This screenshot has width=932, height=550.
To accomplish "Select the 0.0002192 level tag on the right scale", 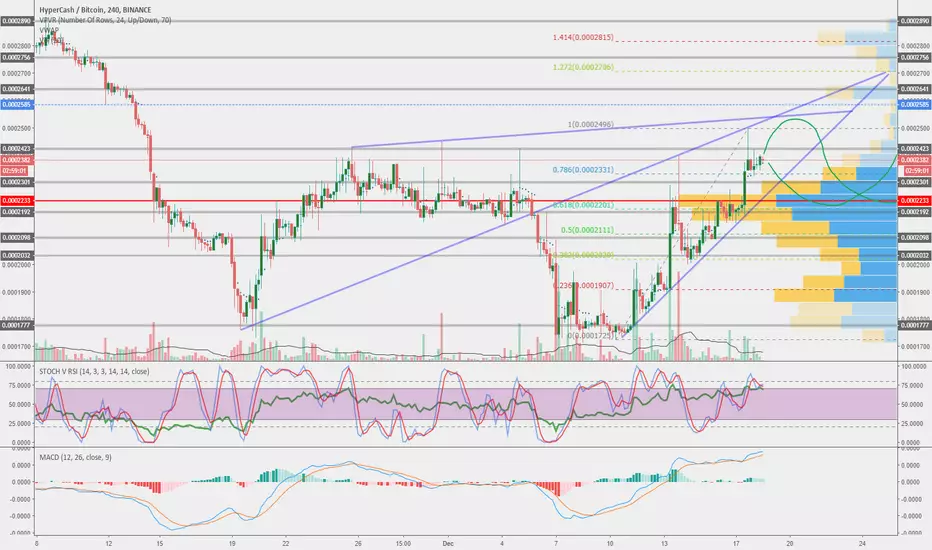I will [915, 212].
